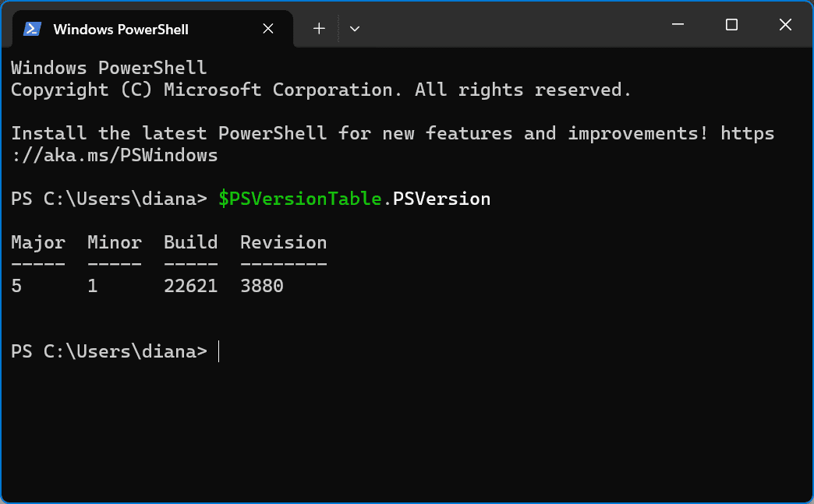814x504 pixels.
Task: Click the Build column header text
Action: pyautogui.click(x=190, y=242)
